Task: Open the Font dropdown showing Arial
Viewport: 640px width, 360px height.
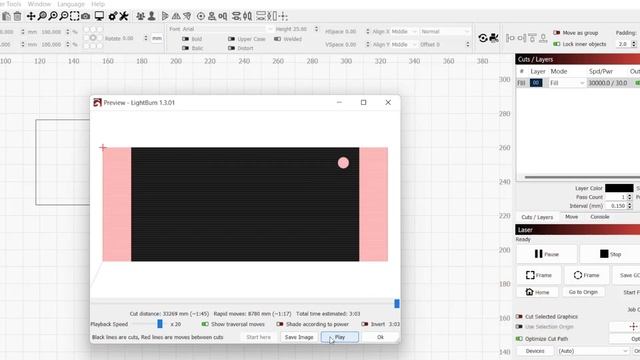Action: (x=228, y=29)
